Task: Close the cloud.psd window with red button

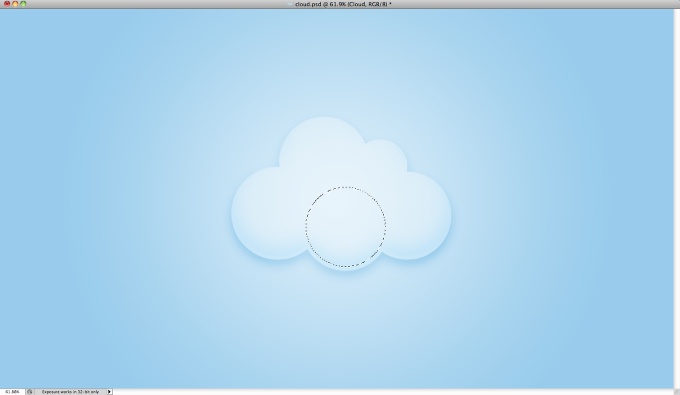Action: tap(7, 3)
